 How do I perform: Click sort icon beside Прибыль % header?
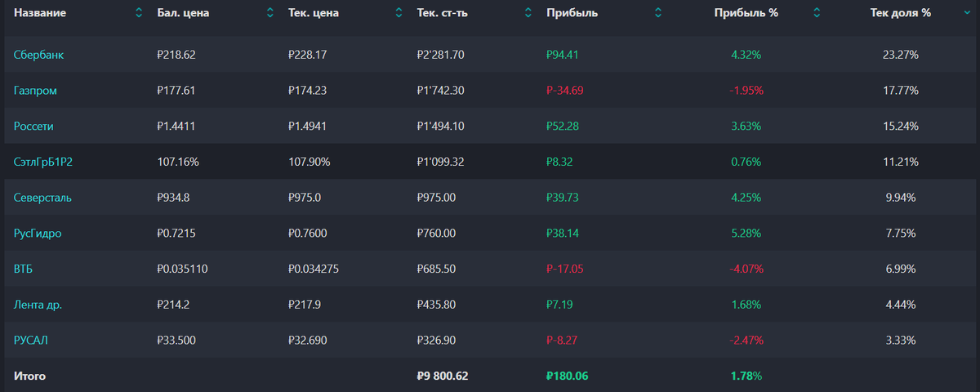pyautogui.click(x=816, y=13)
